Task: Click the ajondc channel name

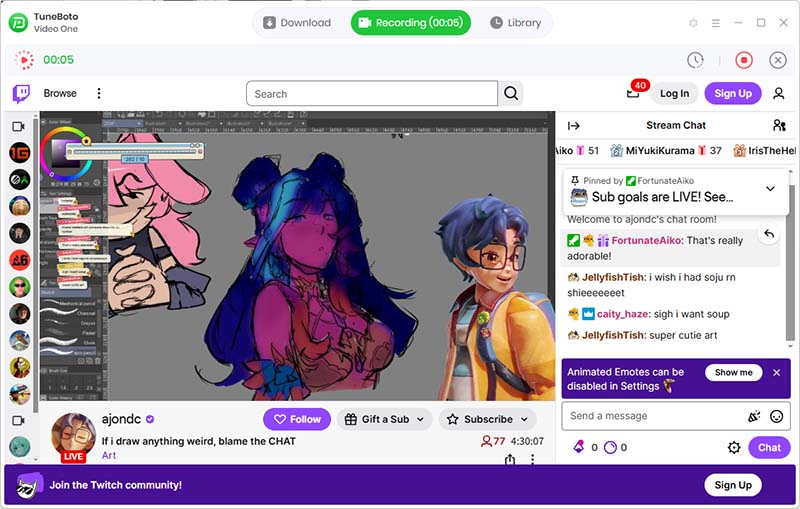Action: tap(121, 419)
